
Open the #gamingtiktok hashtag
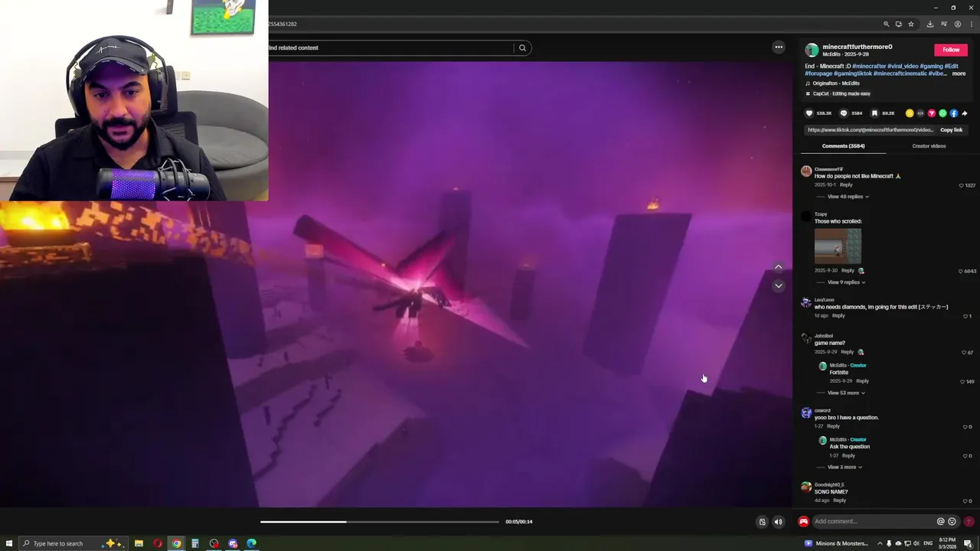click(x=853, y=73)
